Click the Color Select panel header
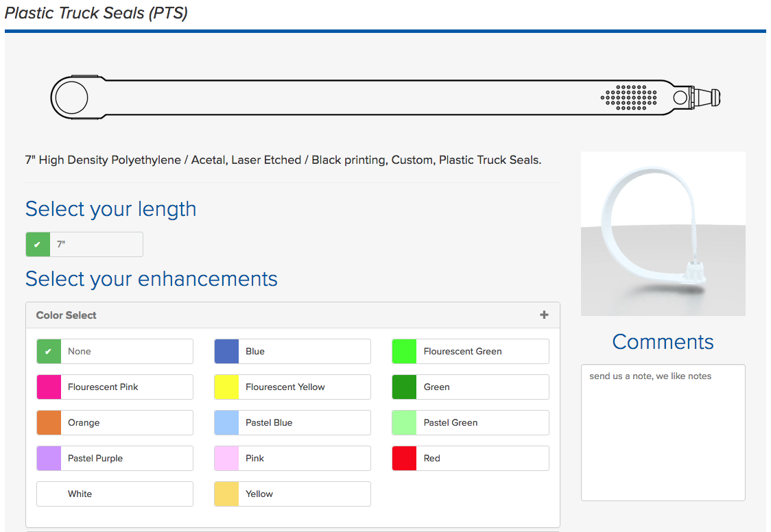This screenshot has height=532, width=771. pos(293,315)
